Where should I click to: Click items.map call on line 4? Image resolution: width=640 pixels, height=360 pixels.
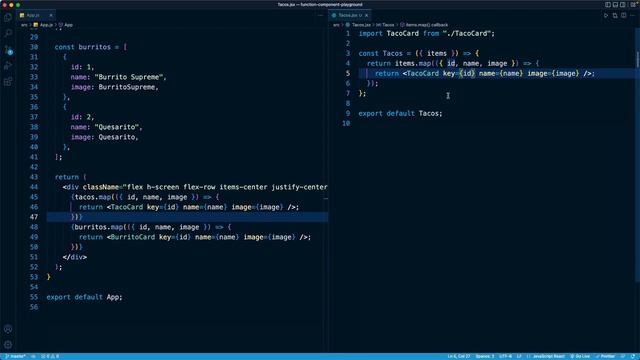coord(413,63)
